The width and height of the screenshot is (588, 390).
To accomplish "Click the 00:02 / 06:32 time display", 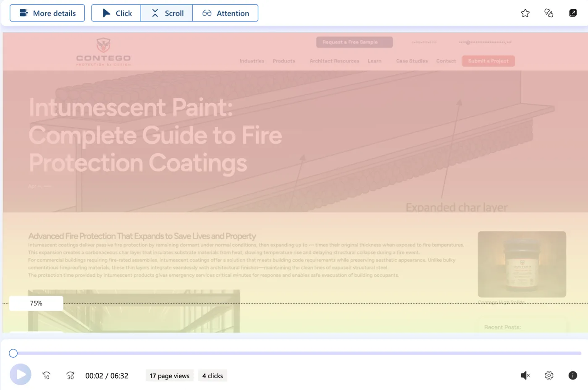I will point(107,376).
